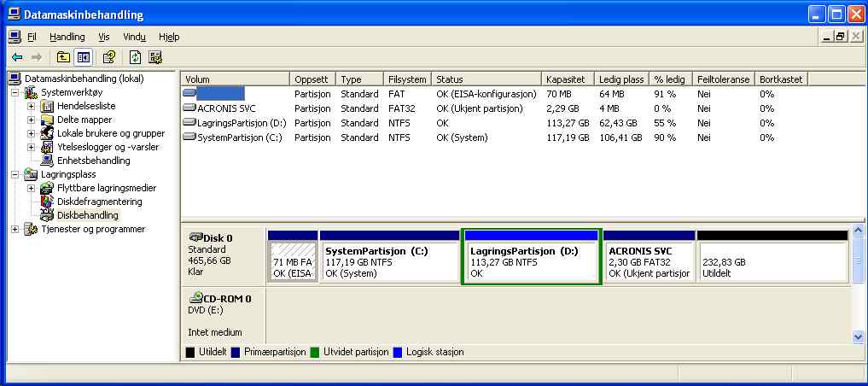Open the Properties toolbar icon

point(109,57)
